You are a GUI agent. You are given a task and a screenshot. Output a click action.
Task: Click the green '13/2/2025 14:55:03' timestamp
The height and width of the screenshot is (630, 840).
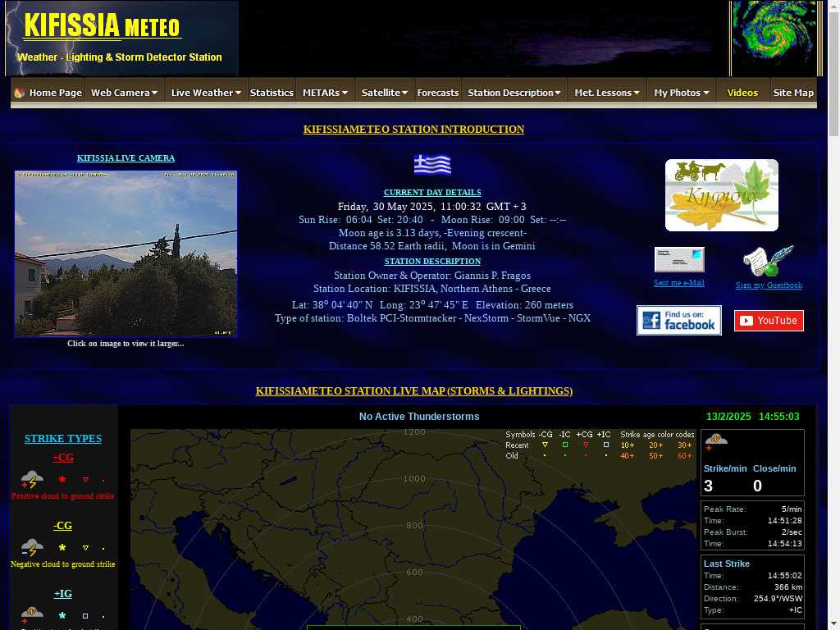(x=753, y=416)
